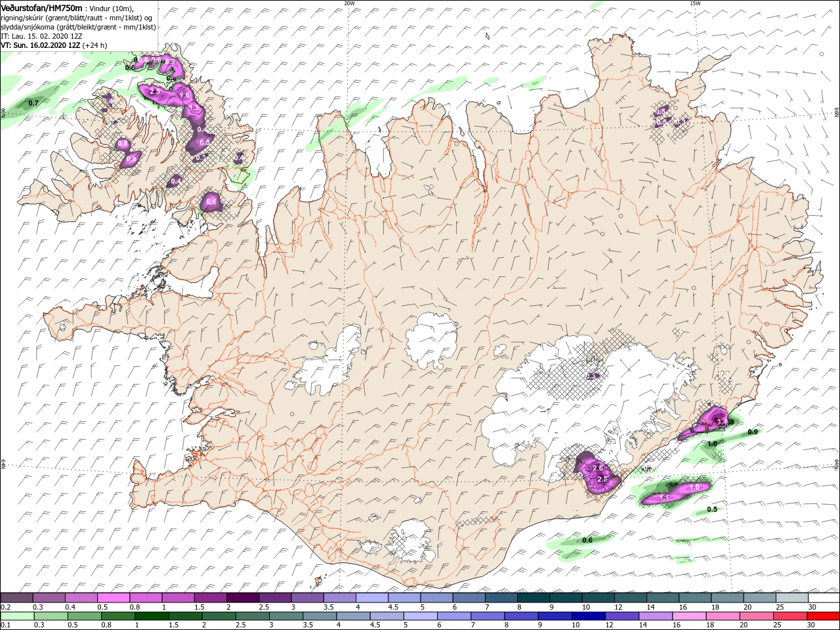Viewport: 840px width, 630px height.
Task: Click the '2.6' snowfall value near the glacier
Action: [597, 468]
